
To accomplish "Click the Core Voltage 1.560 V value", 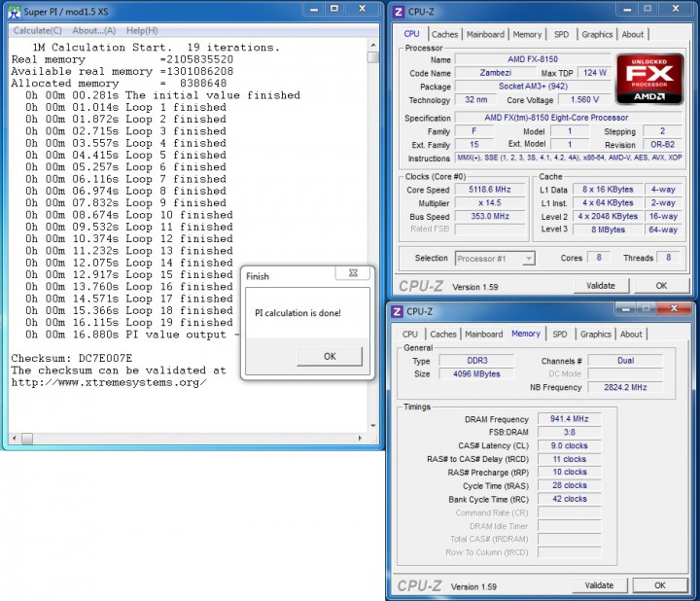I will pyautogui.click(x=584, y=99).
